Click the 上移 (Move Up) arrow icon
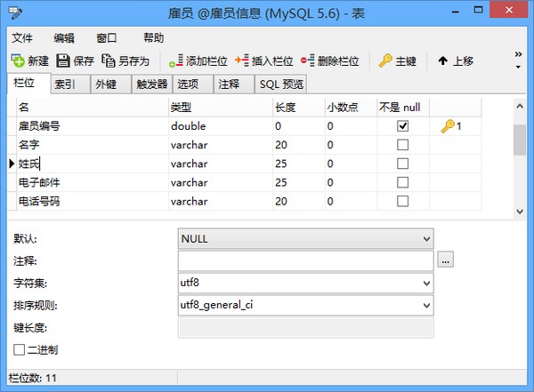The image size is (534, 392). 442,61
